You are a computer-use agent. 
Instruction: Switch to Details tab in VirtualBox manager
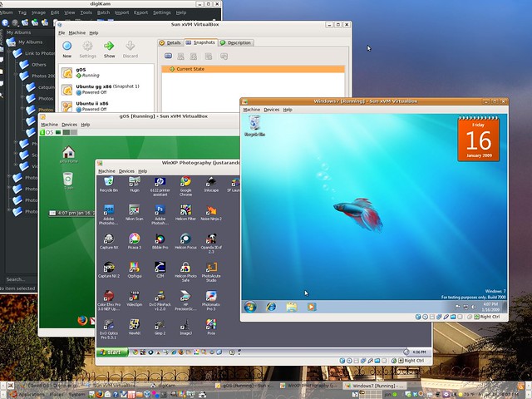pyautogui.click(x=170, y=42)
